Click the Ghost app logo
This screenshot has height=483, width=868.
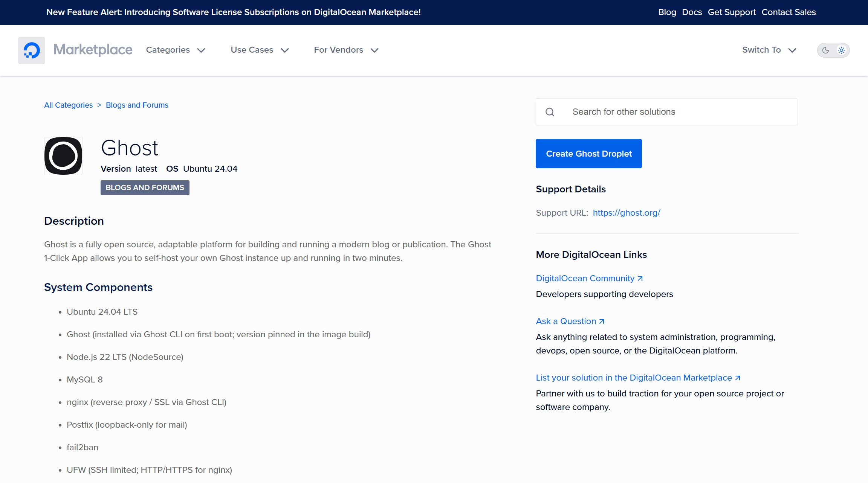(63, 155)
